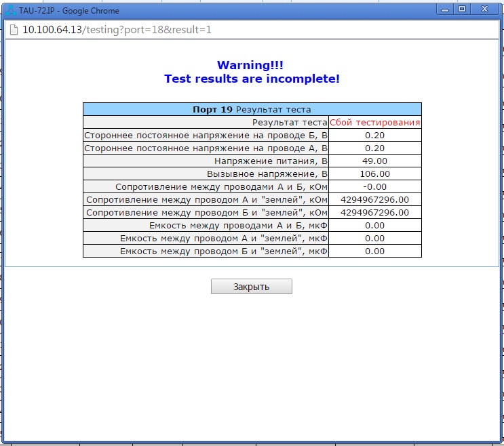Viewport: 504px width, 446px height.
Task: Click the TAU-72.IP window title icon
Action: [11, 11]
